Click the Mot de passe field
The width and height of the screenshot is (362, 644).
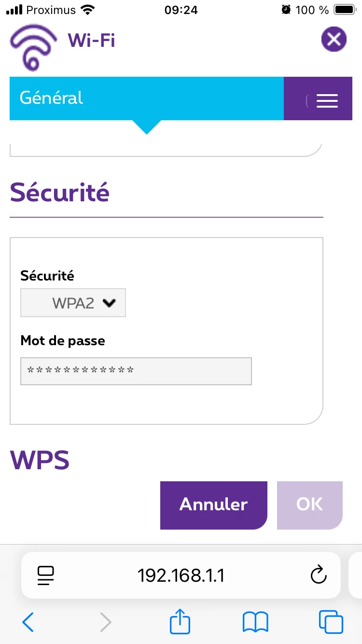click(136, 371)
